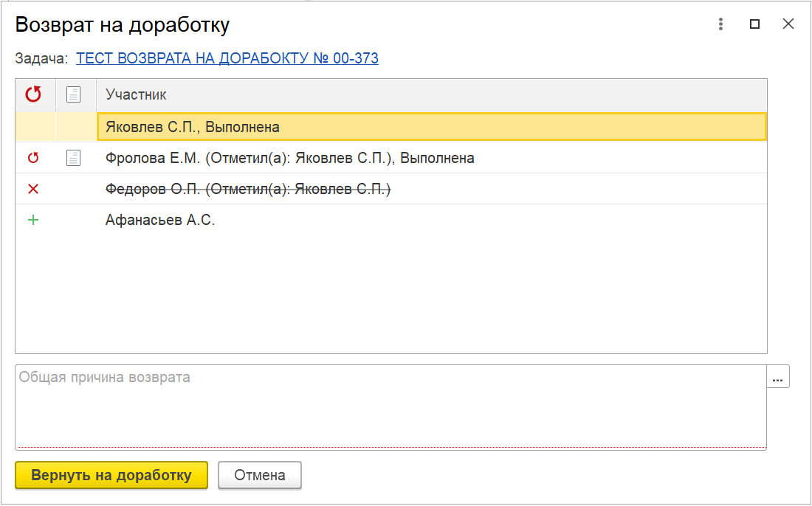The image size is (812, 506).
Task: Click the red cross icon beside Федоров О.П.
Action: click(33, 190)
